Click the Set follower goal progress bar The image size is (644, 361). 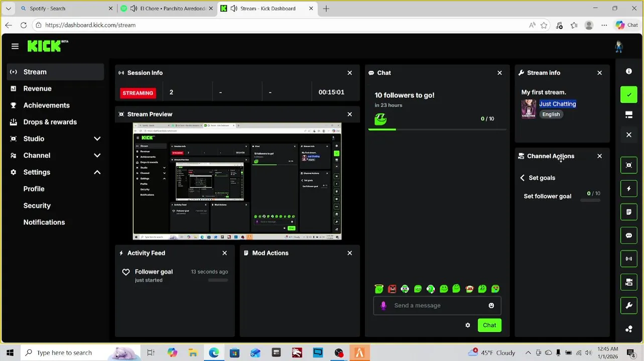pyautogui.click(x=590, y=200)
